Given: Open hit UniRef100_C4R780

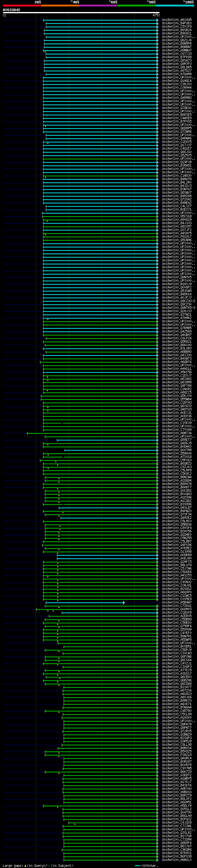Looking at the screenshot, I should coord(177,711).
